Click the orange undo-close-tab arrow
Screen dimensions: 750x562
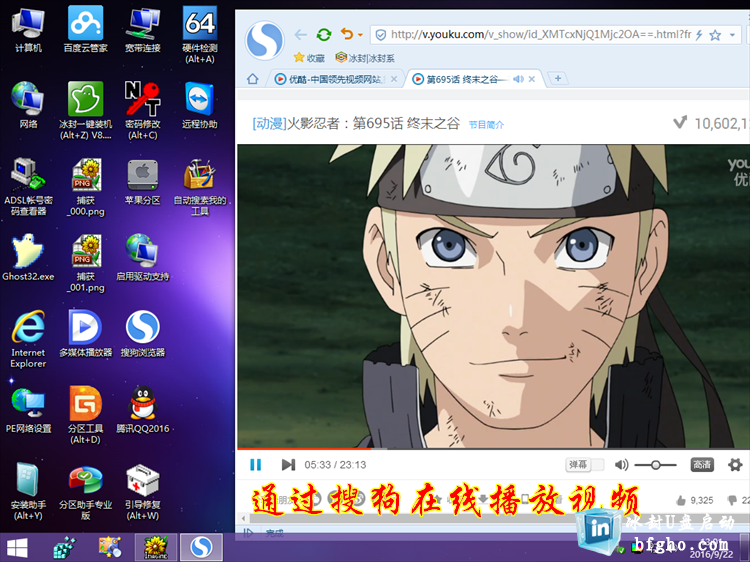[347, 34]
